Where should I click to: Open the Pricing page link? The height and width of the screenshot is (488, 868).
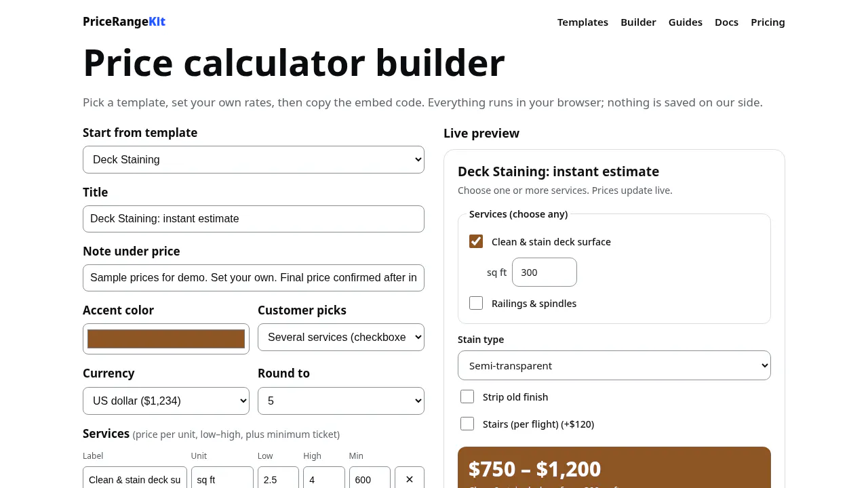click(x=768, y=22)
